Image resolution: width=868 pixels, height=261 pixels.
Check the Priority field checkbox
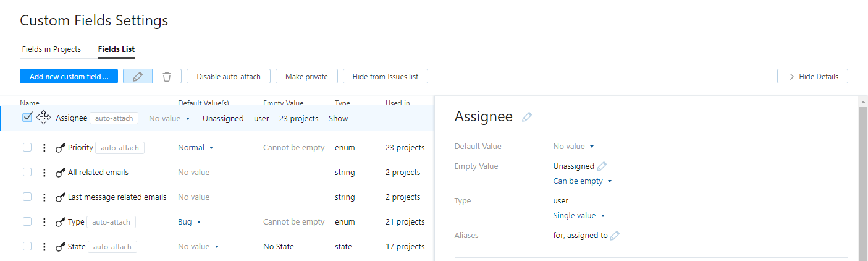[x=27, y=147]
